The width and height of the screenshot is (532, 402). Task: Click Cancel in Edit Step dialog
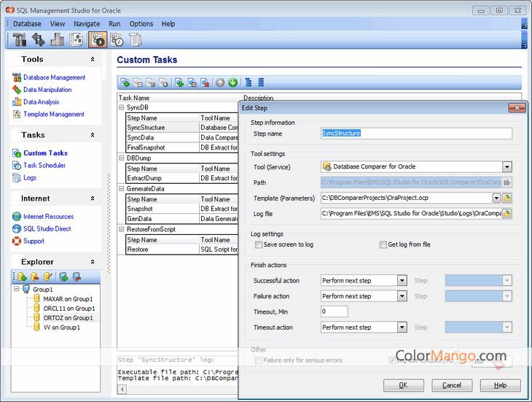tap(452, 385)
